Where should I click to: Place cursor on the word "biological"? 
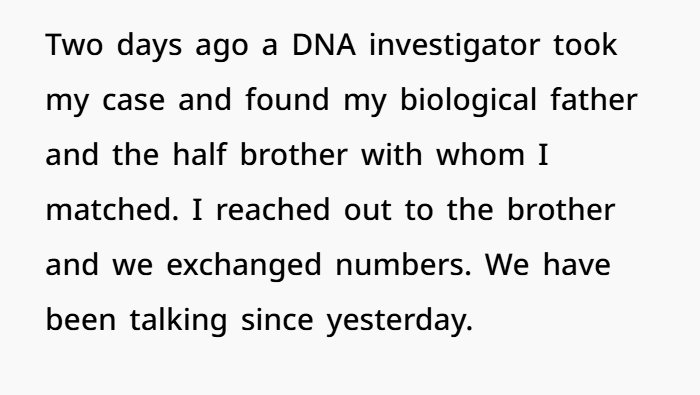click(468, 102)
